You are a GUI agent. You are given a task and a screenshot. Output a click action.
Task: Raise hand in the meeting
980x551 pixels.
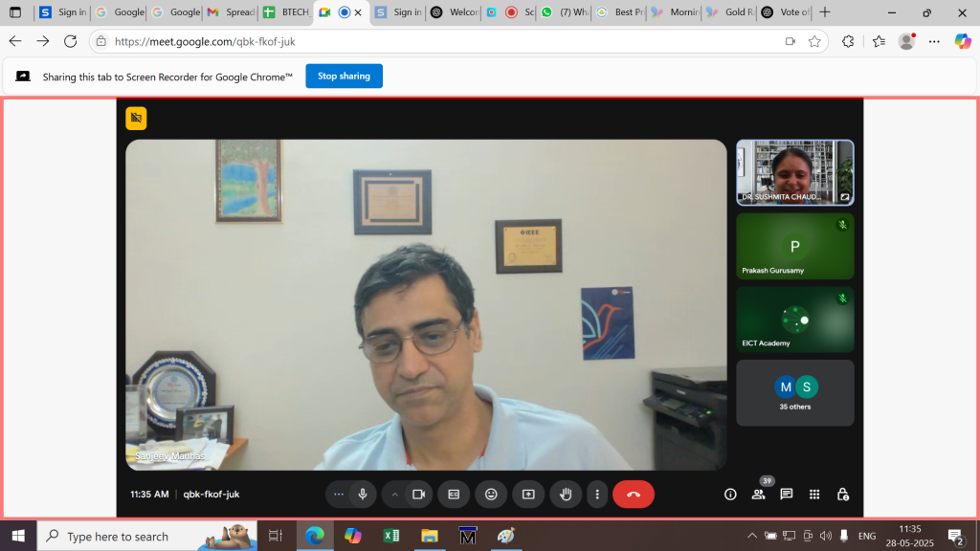pyautogui.click(x=566, y=495)
